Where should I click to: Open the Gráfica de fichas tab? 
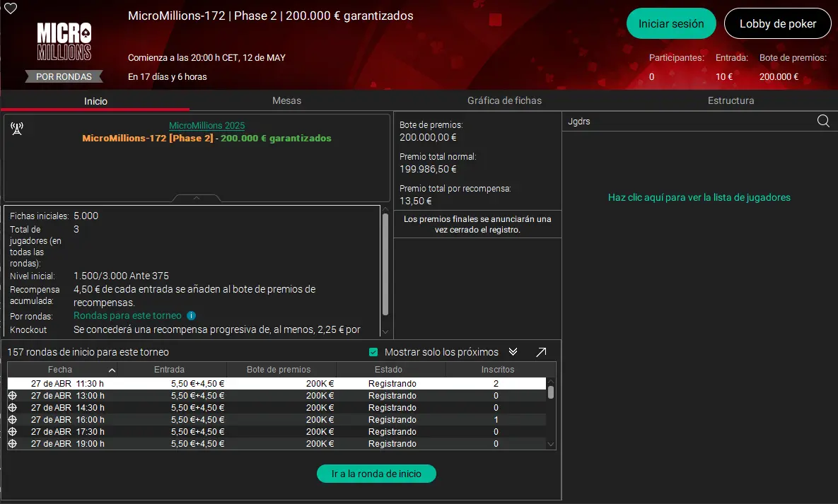(x=504, y=100)
